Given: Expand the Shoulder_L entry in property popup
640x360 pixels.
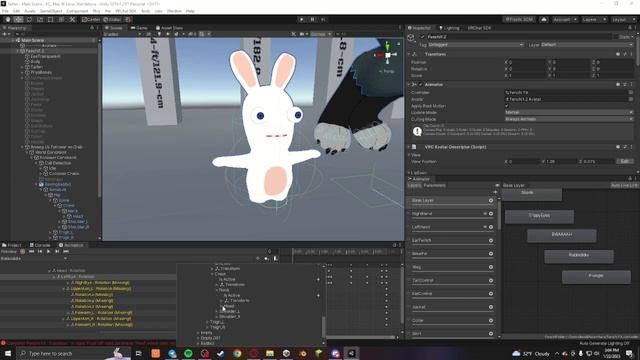Looking at the screenshot, I should [x=217, y=311].
